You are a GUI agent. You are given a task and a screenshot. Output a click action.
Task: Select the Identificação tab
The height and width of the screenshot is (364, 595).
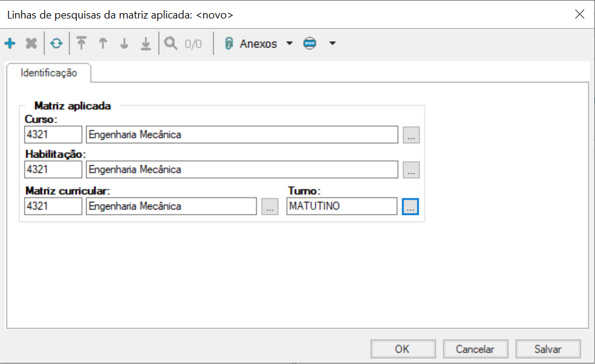[48, 72]
